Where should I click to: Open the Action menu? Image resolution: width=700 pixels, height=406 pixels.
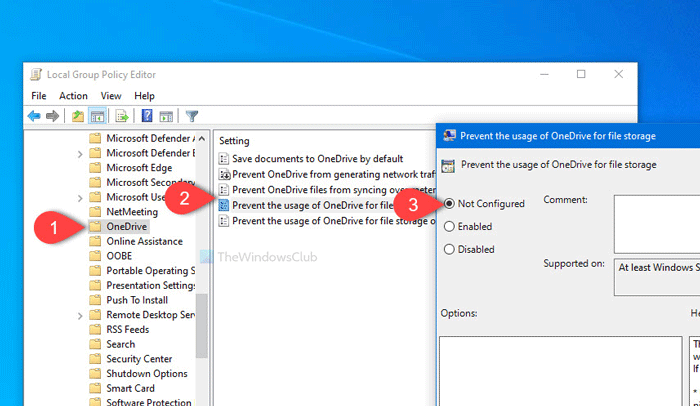point(73,96)
